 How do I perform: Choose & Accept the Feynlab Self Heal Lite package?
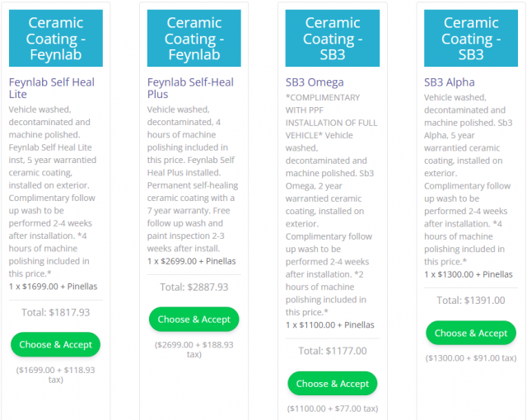click(55, 344)
